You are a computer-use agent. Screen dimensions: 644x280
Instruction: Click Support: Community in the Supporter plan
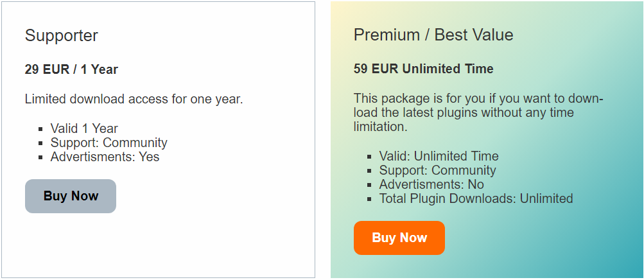[x=109, y=143]
